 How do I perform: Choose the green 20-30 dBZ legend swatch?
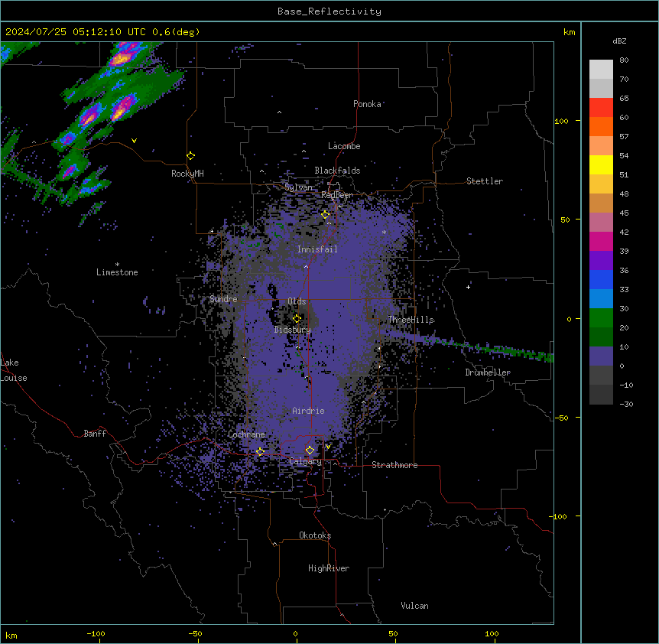pos(601,318)
